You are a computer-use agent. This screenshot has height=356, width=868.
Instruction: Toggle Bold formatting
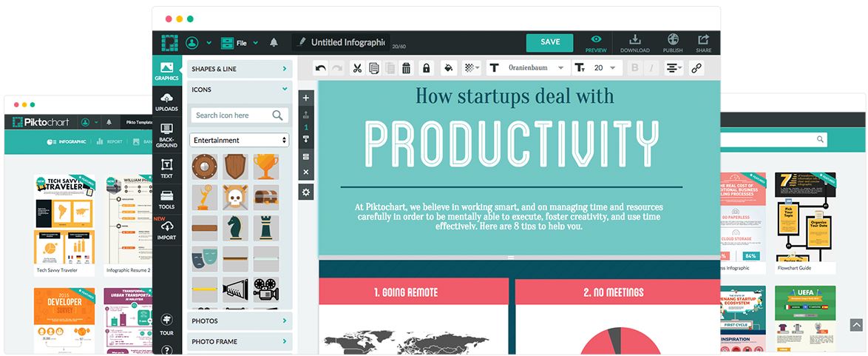coord(634,68)
